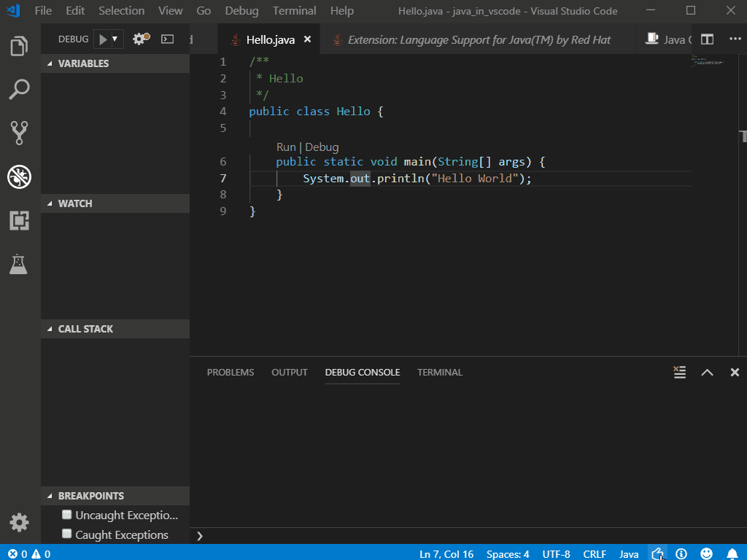Click the bell notification icon in status bar
This screenshot has width=747, height=560.
(733, 553)
